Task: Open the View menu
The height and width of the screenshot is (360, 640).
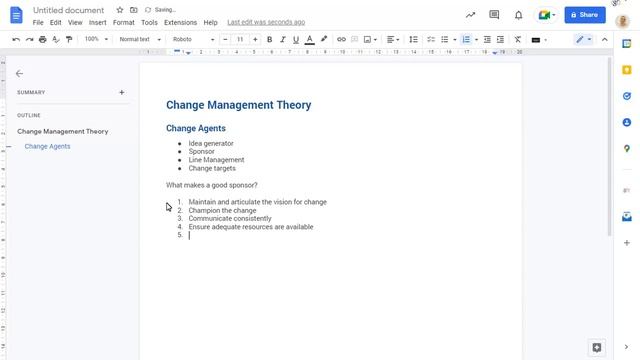Action: click(x=75, y=22)
